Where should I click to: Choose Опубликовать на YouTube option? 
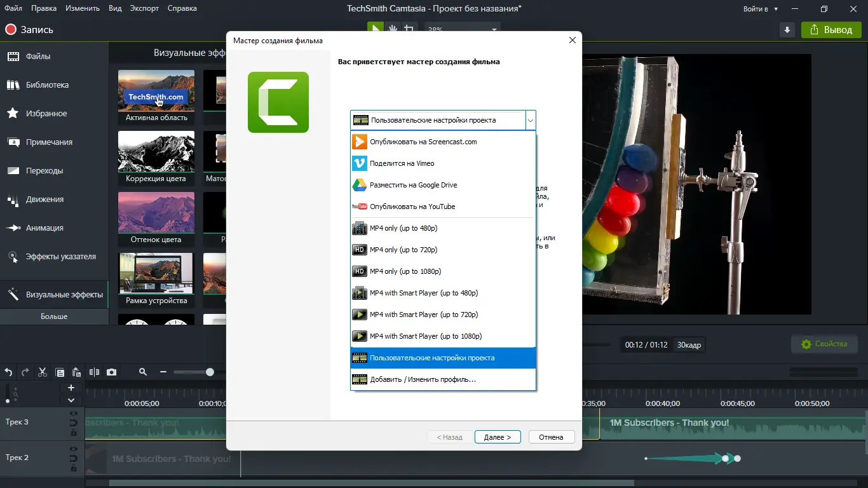(x=444, y=207)
